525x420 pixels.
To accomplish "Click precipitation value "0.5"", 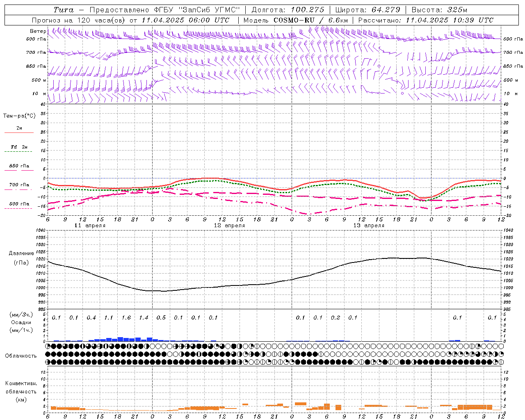I will tap(161, 317).
